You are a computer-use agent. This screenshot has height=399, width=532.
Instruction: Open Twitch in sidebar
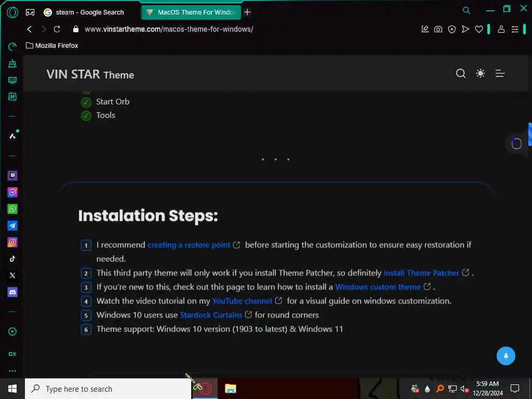click(x=12, y=176)
